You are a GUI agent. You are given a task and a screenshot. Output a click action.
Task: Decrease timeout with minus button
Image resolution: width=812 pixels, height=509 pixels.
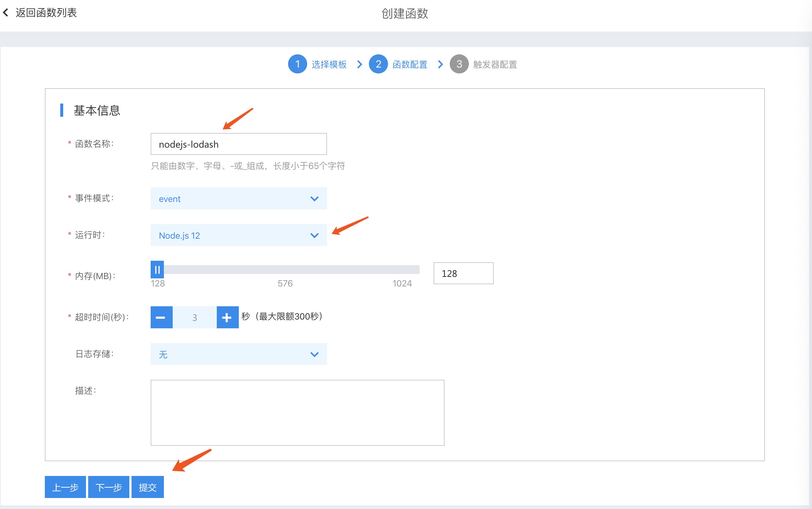pos(161,317)
